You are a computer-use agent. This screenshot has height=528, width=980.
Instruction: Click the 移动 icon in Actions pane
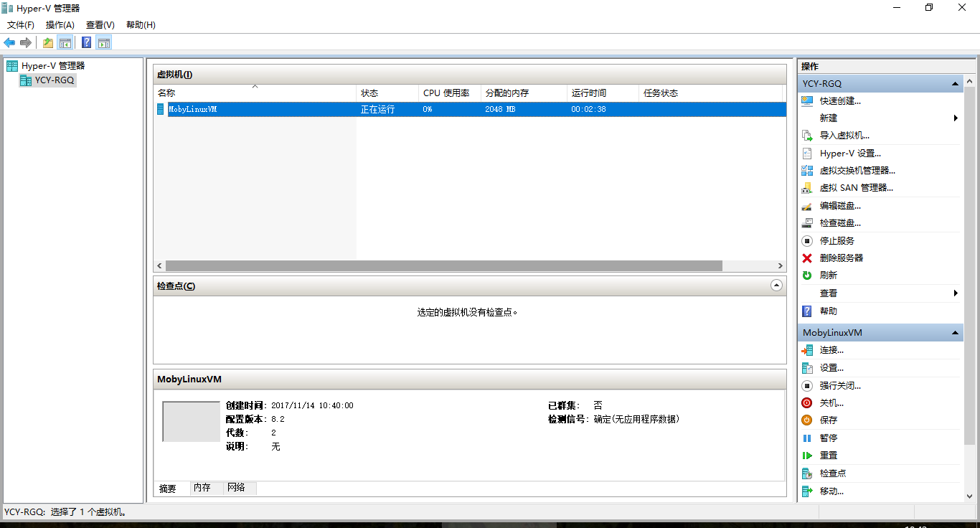point(807,491)
